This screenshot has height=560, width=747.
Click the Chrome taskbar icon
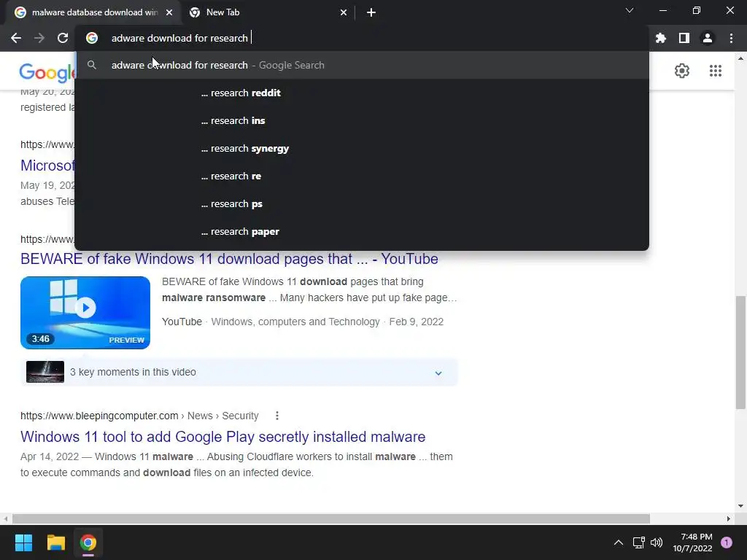88,542
